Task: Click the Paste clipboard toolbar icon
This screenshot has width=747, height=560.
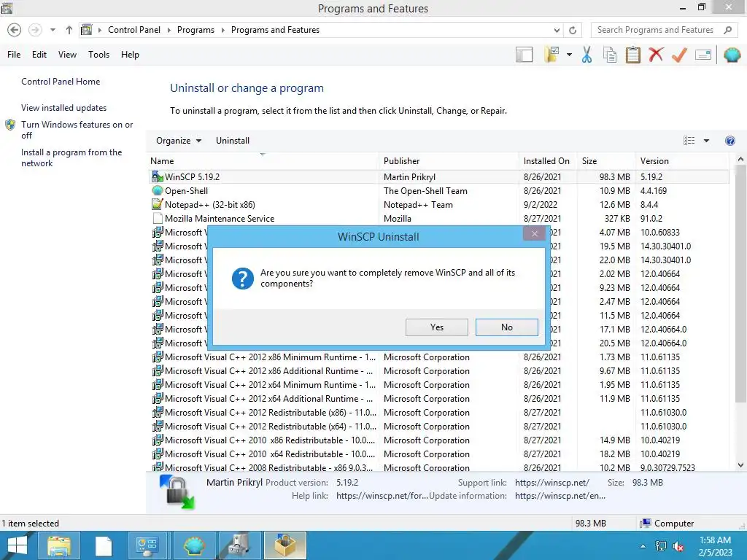Action: click(633, 55)
